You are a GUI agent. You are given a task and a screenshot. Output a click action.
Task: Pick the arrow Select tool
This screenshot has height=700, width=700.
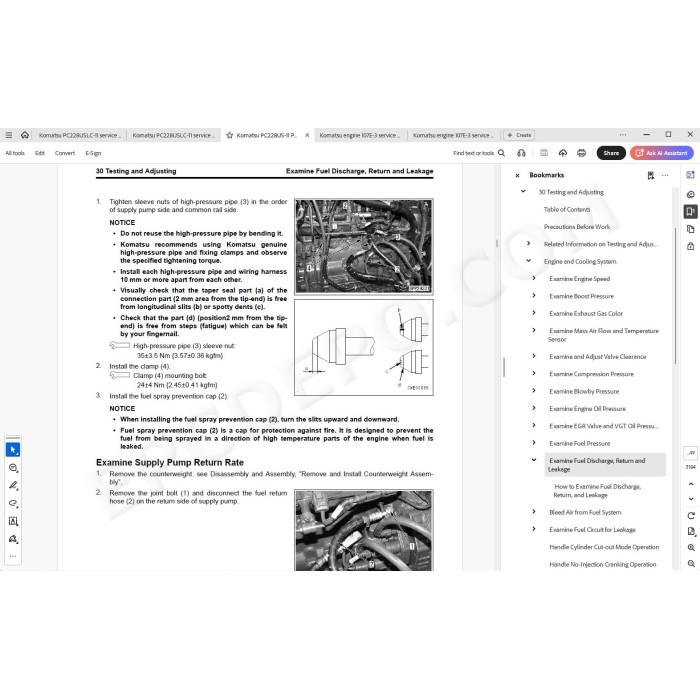click(x=13, y=450)
